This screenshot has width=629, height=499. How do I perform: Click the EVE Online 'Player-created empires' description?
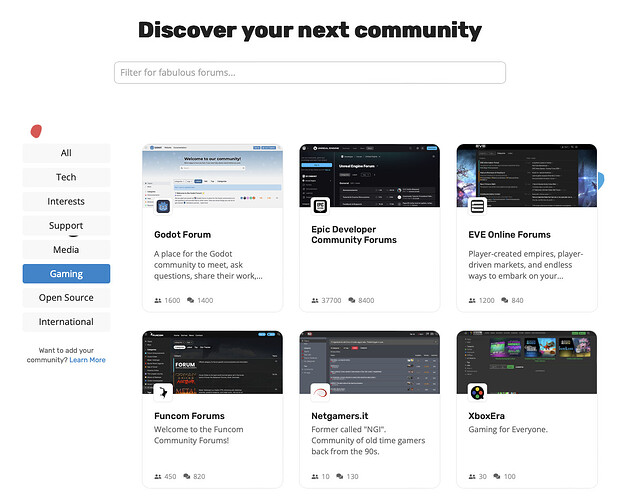tap(526, 265)
